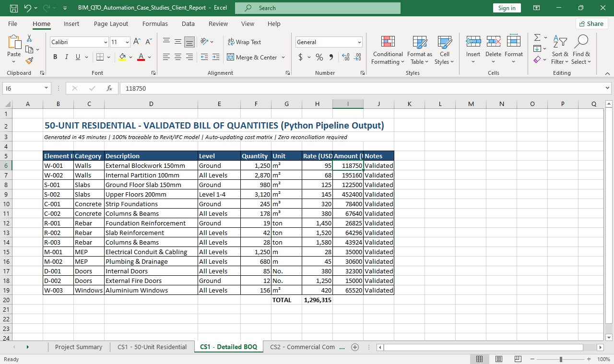Open the Name Box dropdown arrow

click(x=46, y=88)
